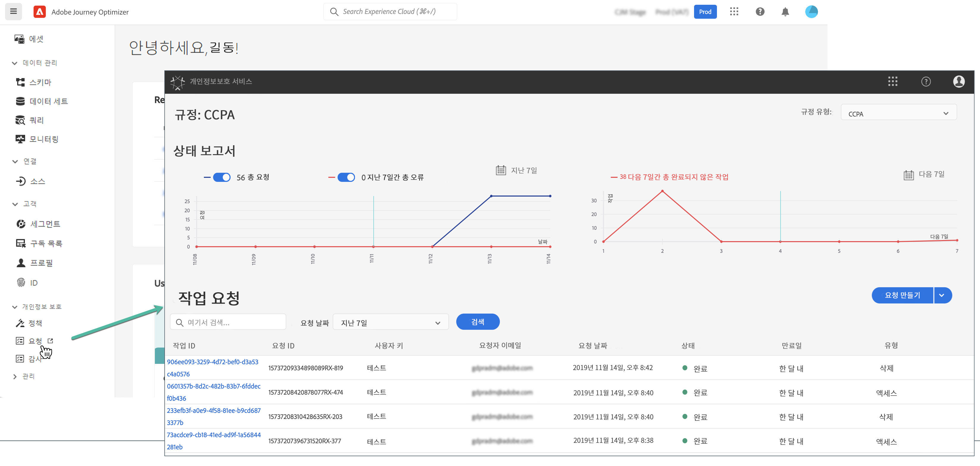This screenshot has height=466, width=980.
Task: Expand the 관리 section in sidebar
Action: (15, 376)
